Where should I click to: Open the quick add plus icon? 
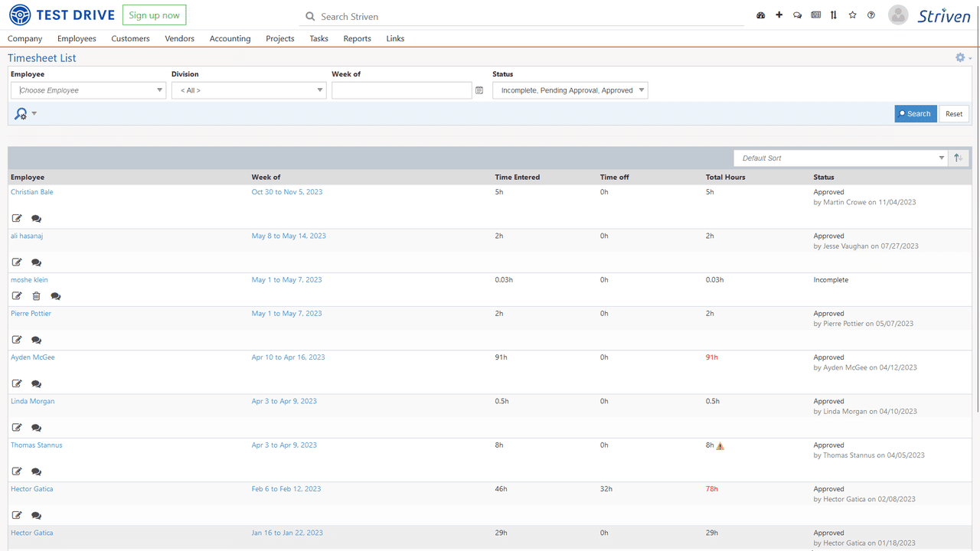779,15
